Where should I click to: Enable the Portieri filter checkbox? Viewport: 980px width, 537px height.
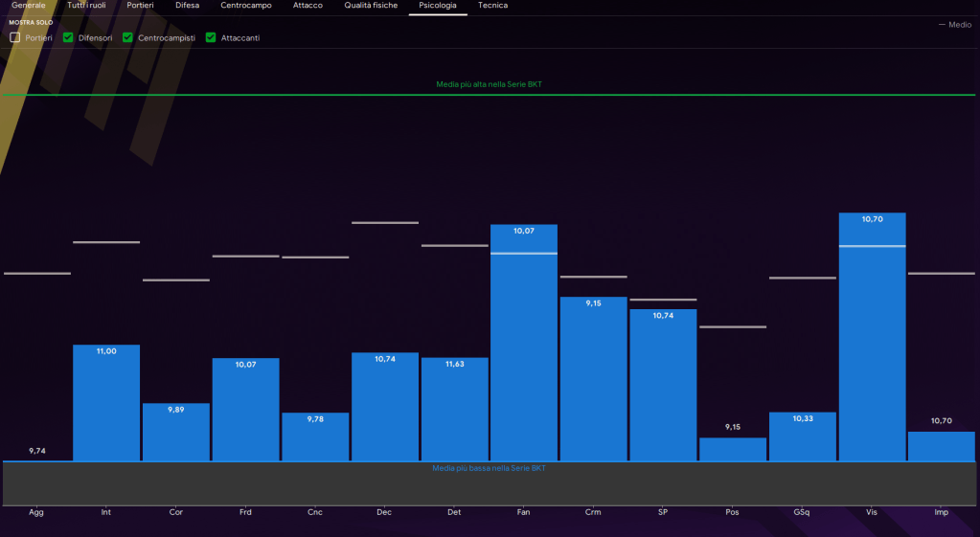click(x=15, y=37)
